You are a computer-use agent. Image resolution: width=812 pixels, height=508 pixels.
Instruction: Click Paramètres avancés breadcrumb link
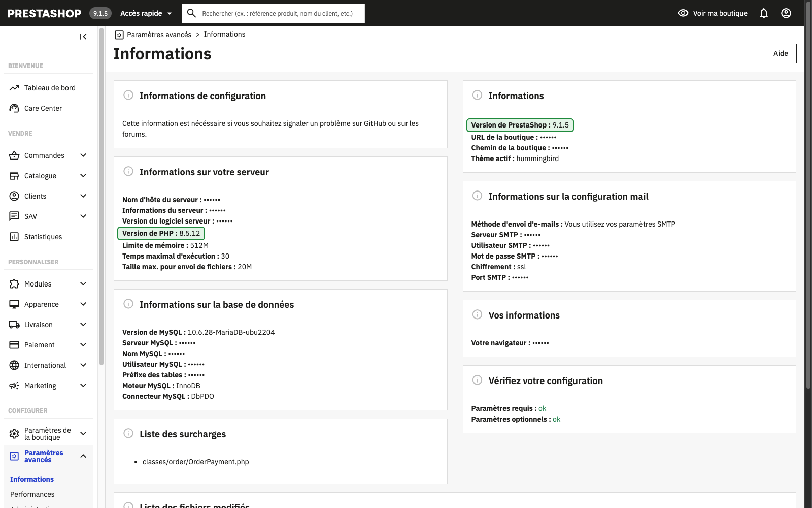click(x=159, y=35)
